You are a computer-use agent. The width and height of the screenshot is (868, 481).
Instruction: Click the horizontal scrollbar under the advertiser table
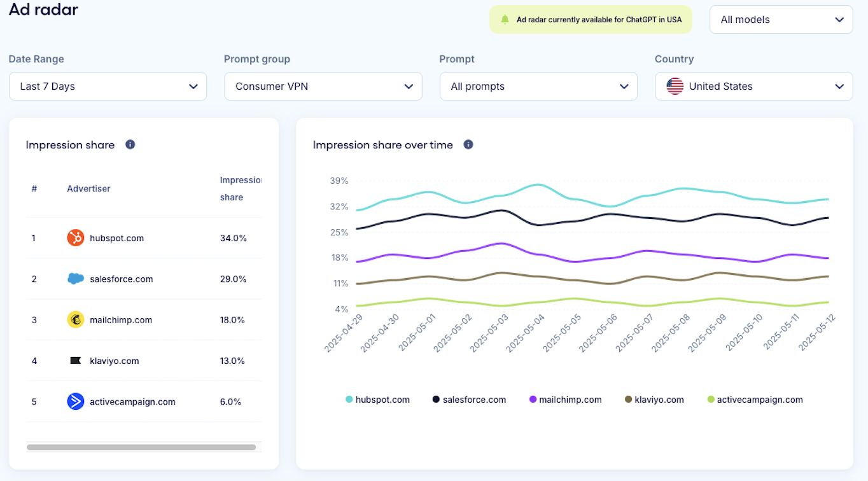point(141,447)
